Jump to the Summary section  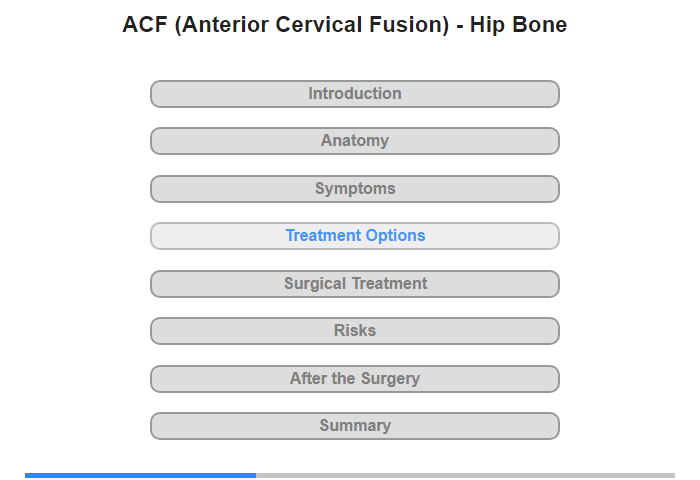[354, 426]
